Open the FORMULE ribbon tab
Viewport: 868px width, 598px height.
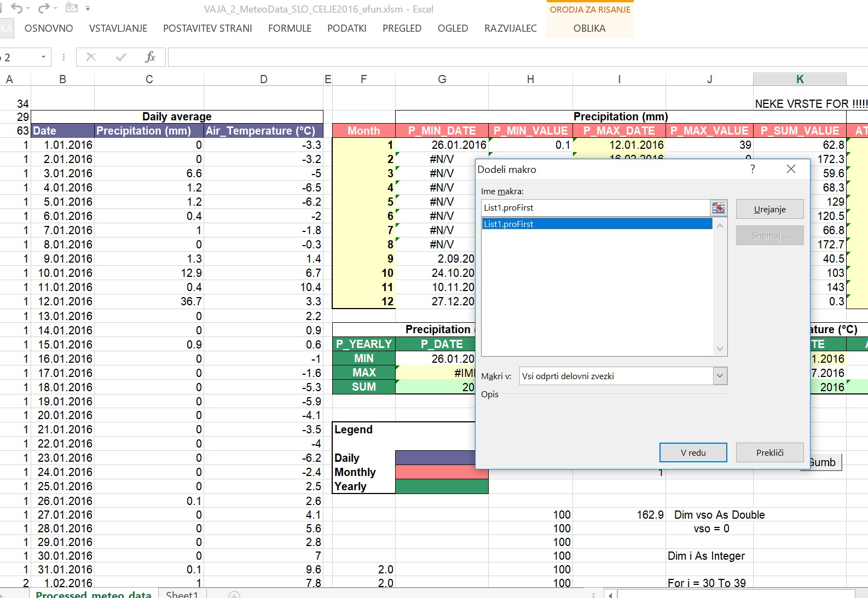pos(290,28)
